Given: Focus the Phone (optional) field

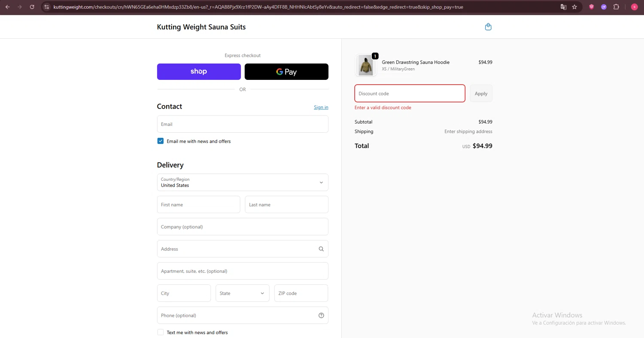Looking at the screenshot, I should click(x=243, y=315).
